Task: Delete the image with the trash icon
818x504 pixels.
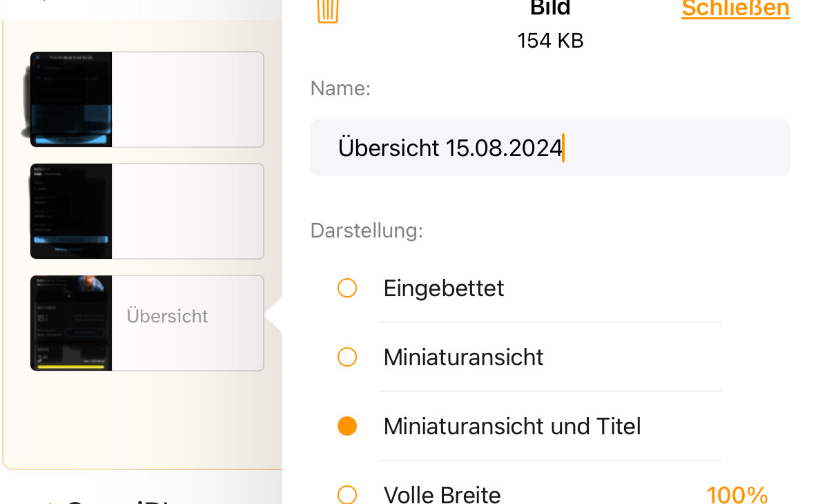Action: tap(328, 11)
